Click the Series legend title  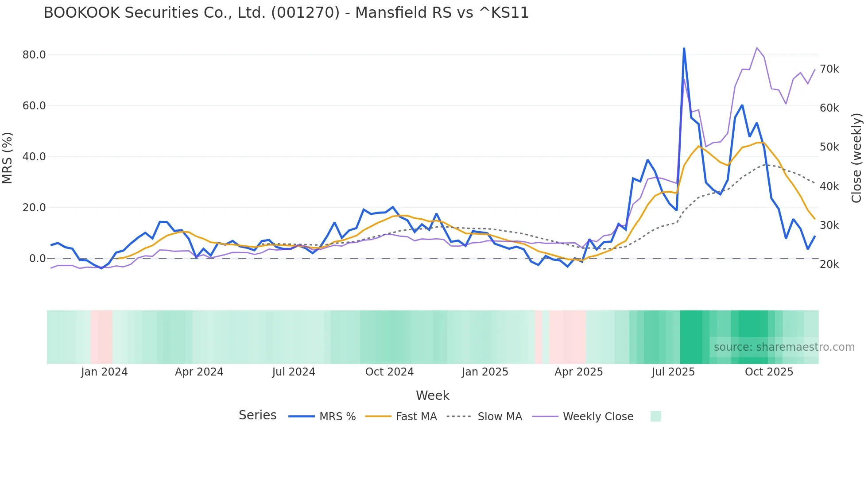(x=257, y=415)
